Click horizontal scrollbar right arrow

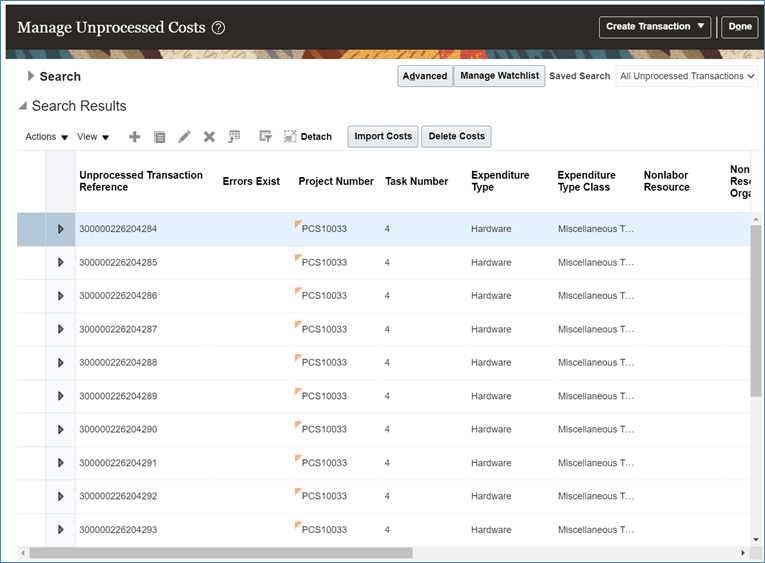click(x=743, y=553)
